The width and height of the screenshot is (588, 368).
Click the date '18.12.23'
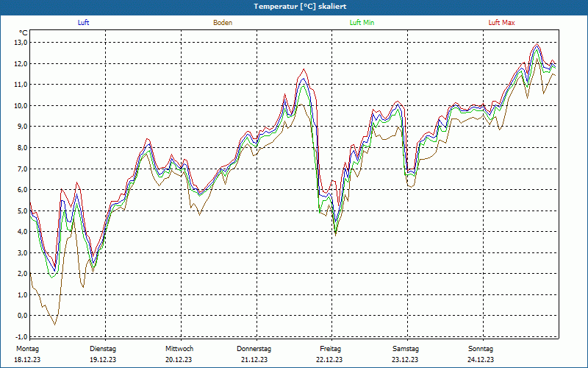(x=27, y=360)
